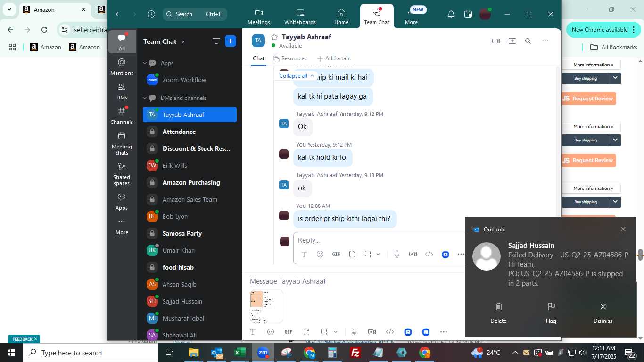Open the food hisab channel
644x362 pixels.
(190, 267)
